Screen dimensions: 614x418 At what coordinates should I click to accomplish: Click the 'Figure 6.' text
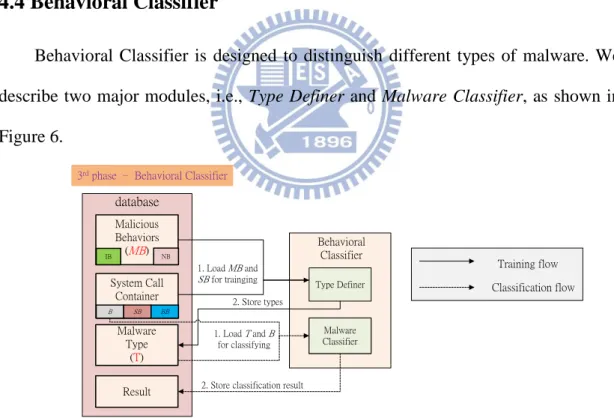coord(31,136)
